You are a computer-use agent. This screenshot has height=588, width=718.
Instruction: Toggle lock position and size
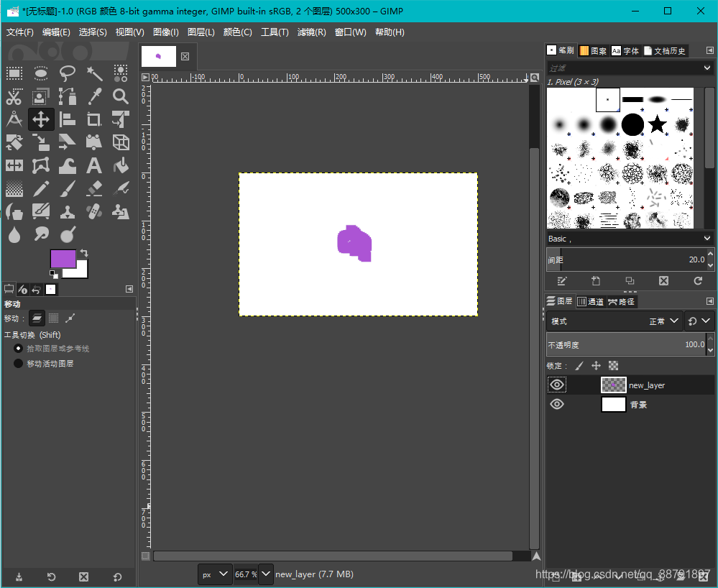[596, 365]
